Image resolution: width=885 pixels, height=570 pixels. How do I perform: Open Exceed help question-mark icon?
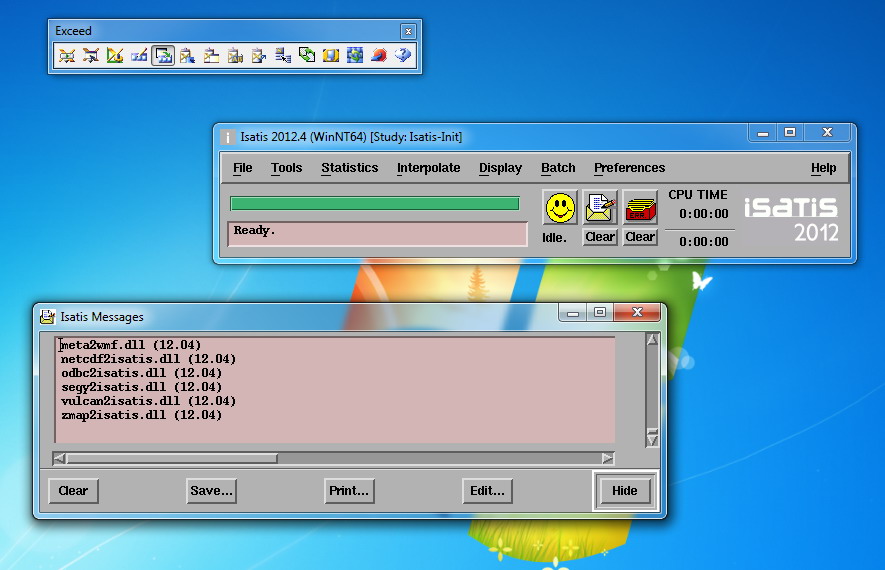click(x=403, y=55)
